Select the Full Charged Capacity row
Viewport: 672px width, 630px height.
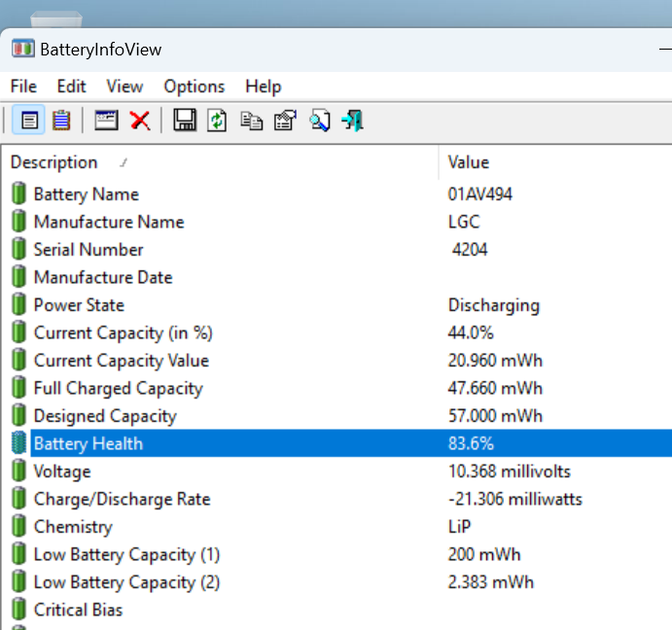(336, 388)
